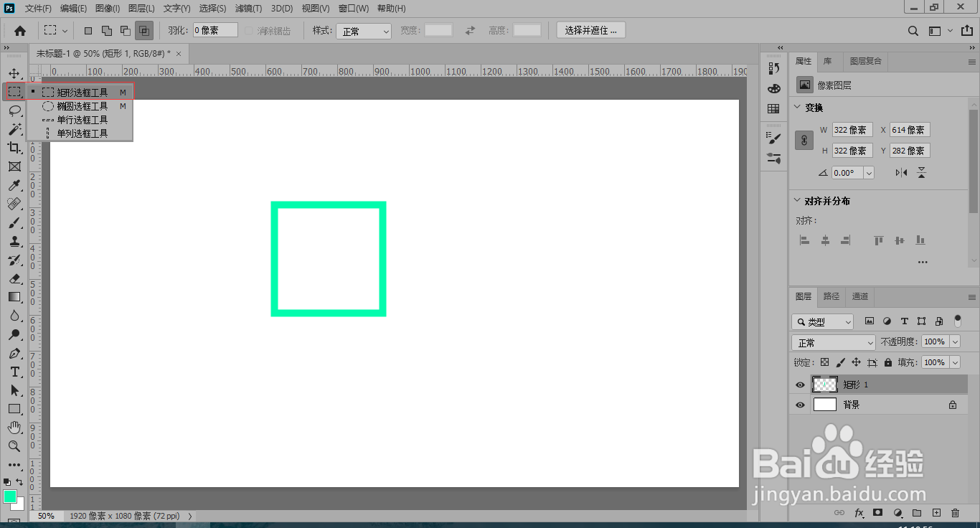Choose Subtract from Selection mode button

pyautogui.click(x=126, y=31)
